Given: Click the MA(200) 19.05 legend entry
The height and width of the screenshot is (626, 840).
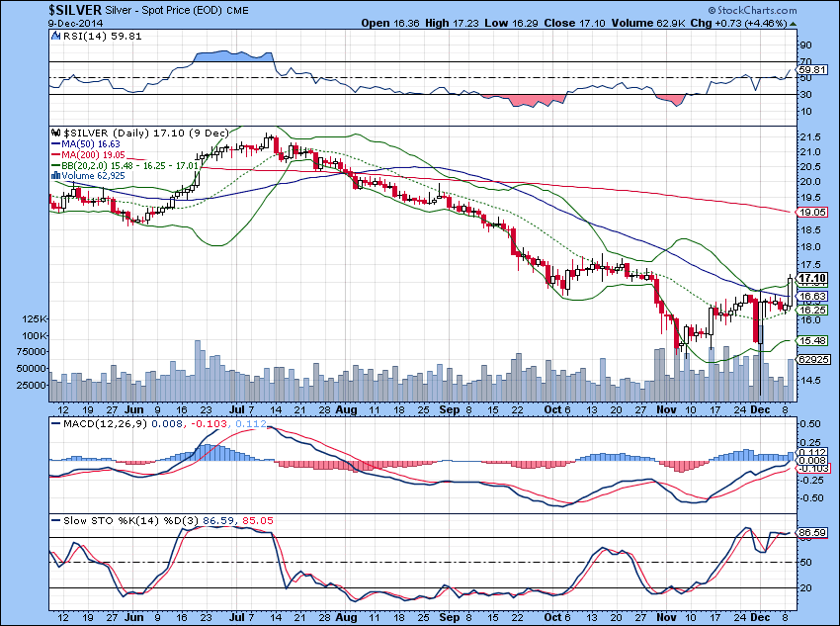Looking at the screenshot, I should tap(93, 154).
